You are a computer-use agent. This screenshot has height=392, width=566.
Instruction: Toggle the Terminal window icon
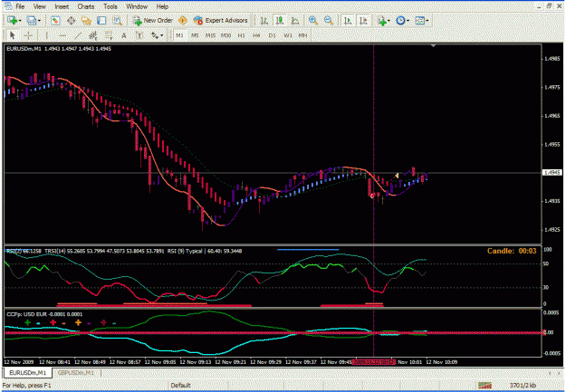[101, 21]
